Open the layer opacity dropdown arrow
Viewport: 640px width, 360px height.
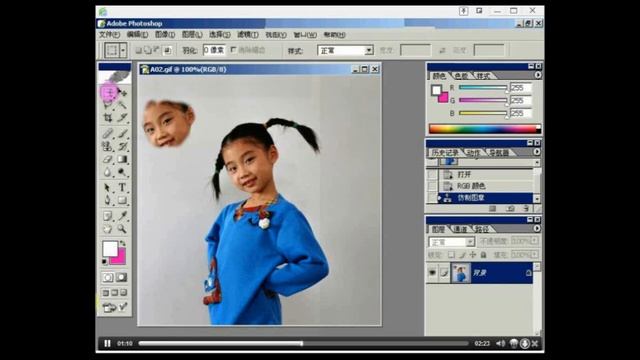535,241
